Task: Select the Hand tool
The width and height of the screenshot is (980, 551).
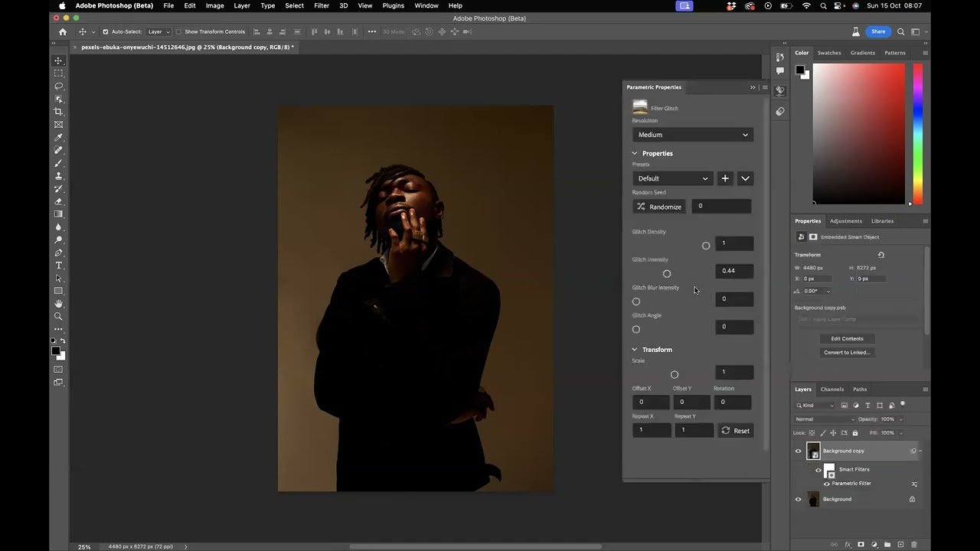Action: [x=58, y=304]
